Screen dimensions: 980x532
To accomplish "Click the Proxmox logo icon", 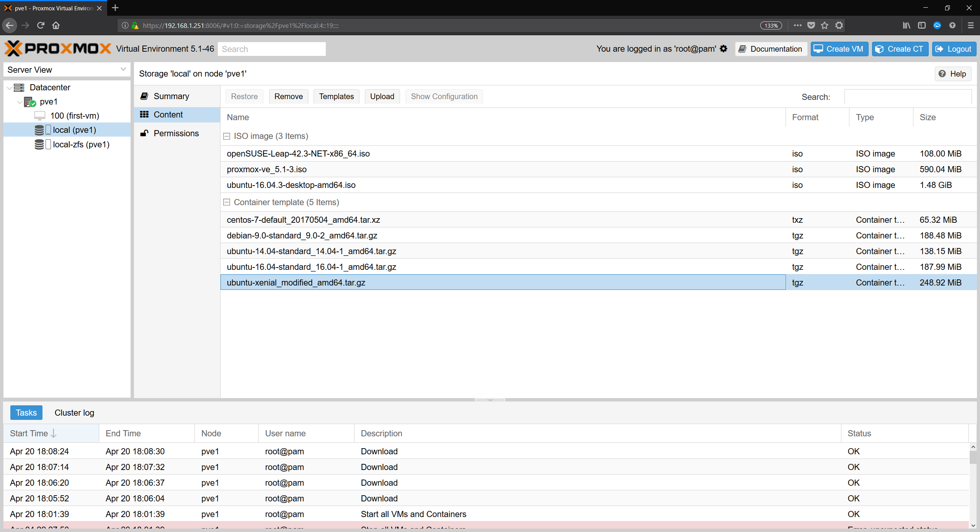I will (14, 49).
